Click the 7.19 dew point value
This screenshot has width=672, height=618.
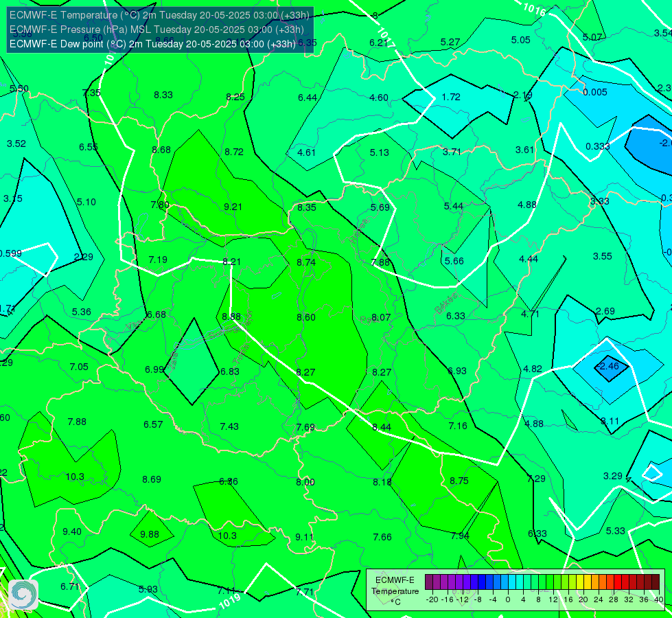[158, 260]
